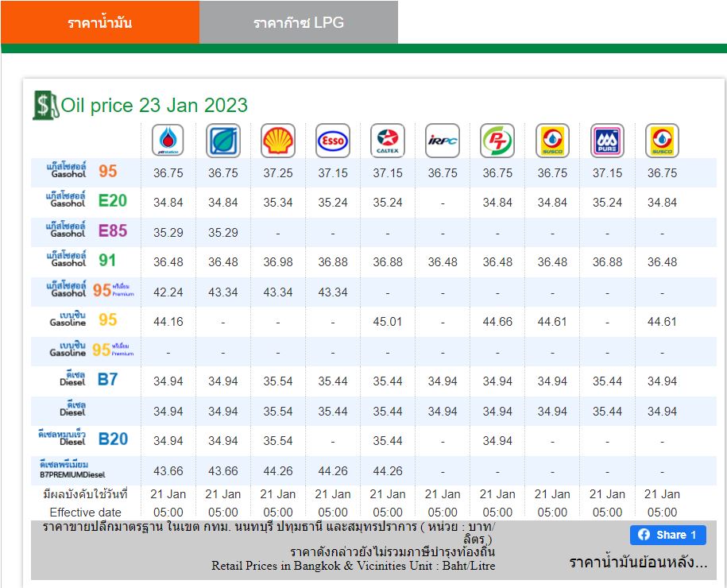The height and width of the screenshot is (588, 727).
Task: Share on Facebook via Share button
Action: pyautogui.click(x=667, y=535)
